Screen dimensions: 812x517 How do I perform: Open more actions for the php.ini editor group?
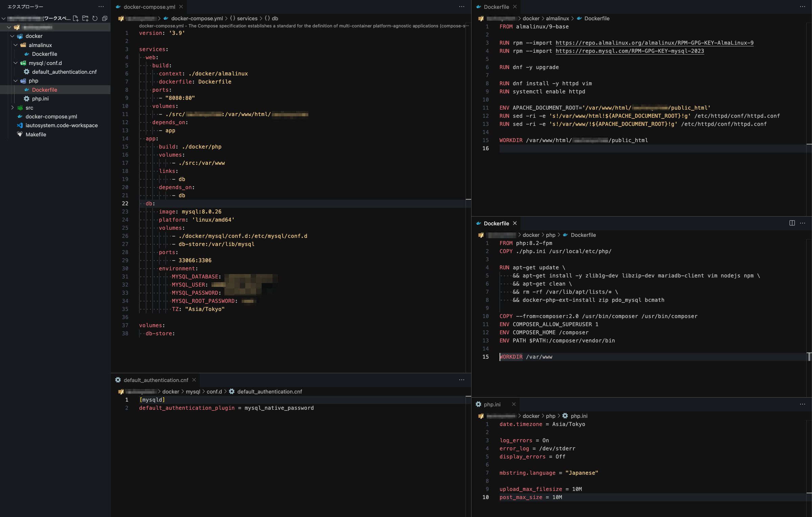click(x=803, y=404)
